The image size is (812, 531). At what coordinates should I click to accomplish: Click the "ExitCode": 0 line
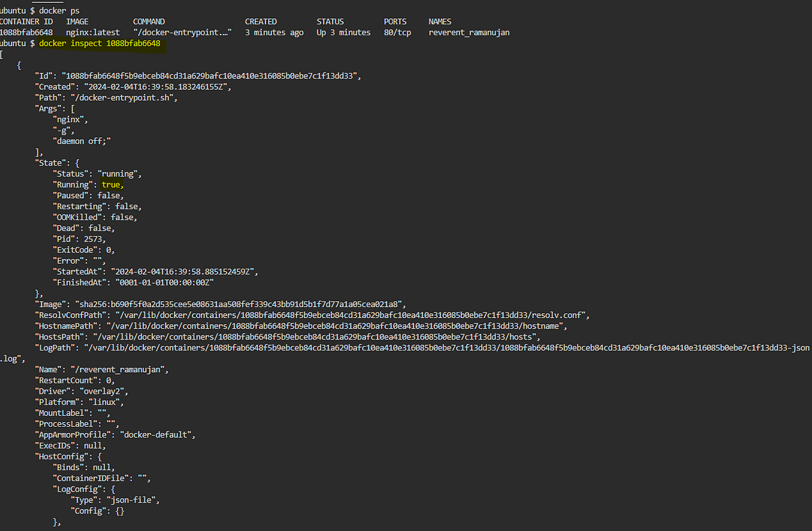84,250
